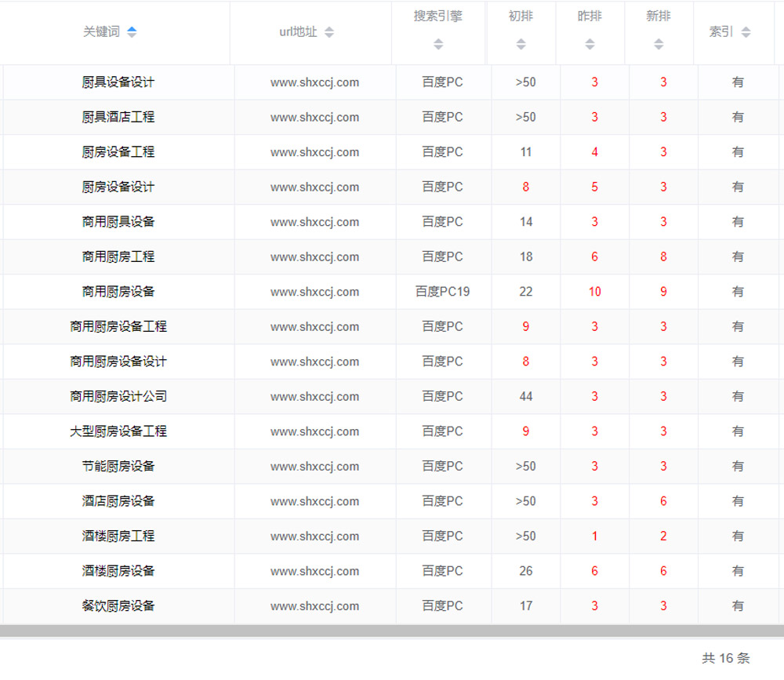Click the sort arrows beside 关键词 header
Viewport: 784px width, 680px height.
(132, 32)
